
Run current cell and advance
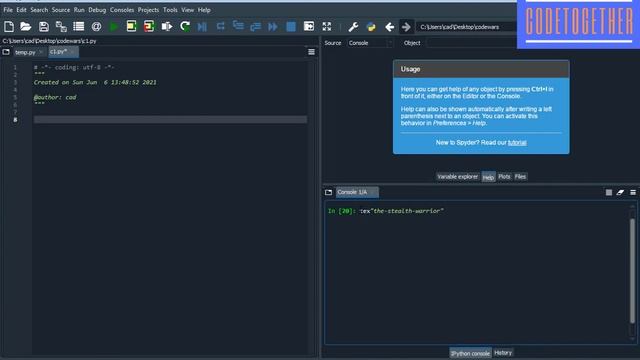149,27
